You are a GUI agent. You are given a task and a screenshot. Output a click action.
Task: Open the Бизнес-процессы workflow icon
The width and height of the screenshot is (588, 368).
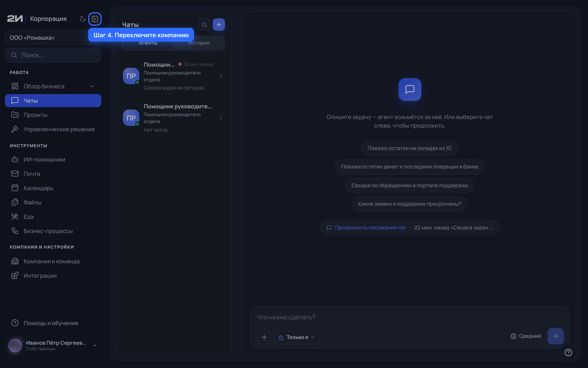[x=15, y=231]
